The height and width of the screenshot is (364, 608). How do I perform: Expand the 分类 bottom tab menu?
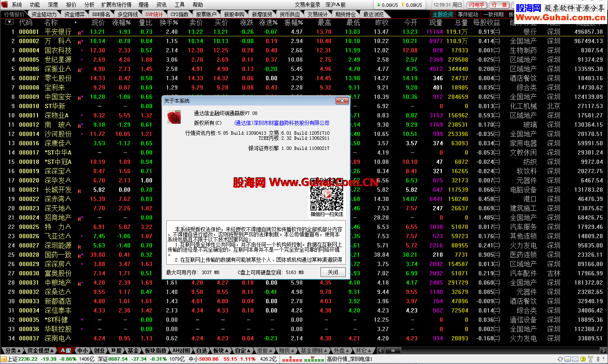(13, 350)
